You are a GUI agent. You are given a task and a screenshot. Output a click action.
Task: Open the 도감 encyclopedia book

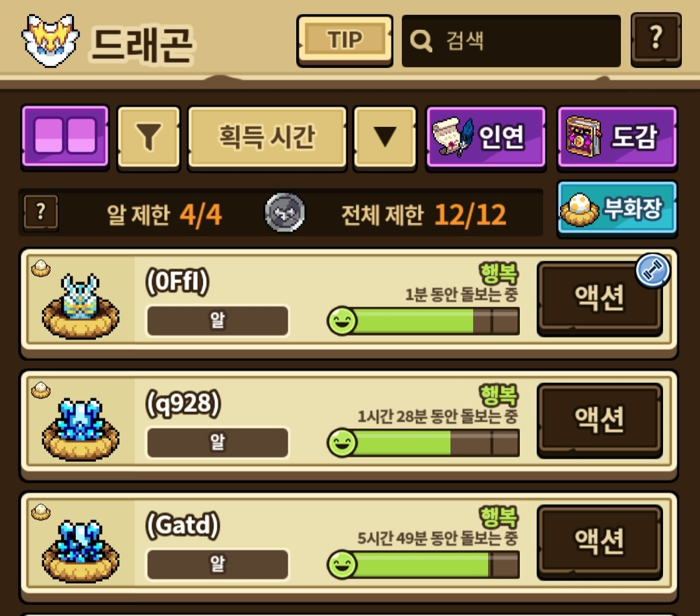[x=618, y=137]
